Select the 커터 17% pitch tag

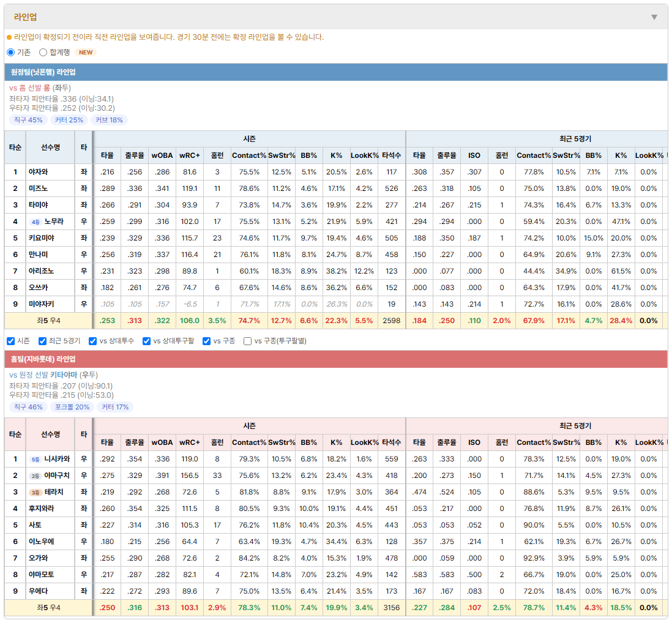tap(115, 407)
